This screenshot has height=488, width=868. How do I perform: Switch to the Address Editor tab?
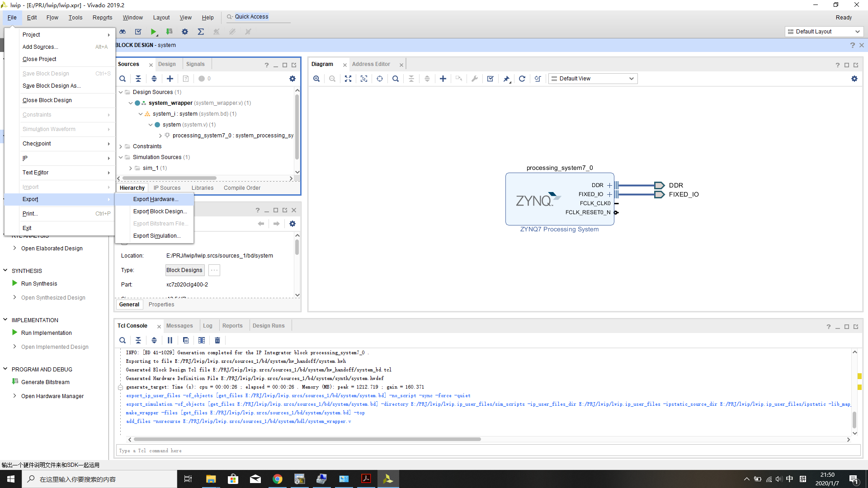tap(371, 64)
